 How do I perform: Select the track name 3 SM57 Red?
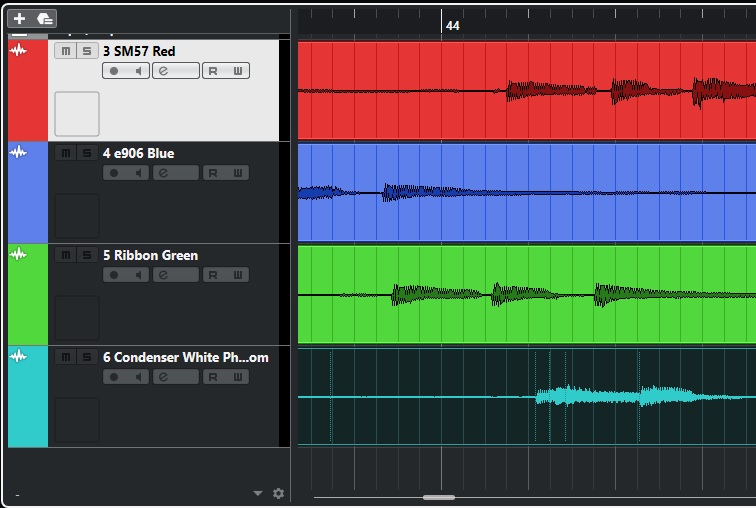(x=139, y=51)
